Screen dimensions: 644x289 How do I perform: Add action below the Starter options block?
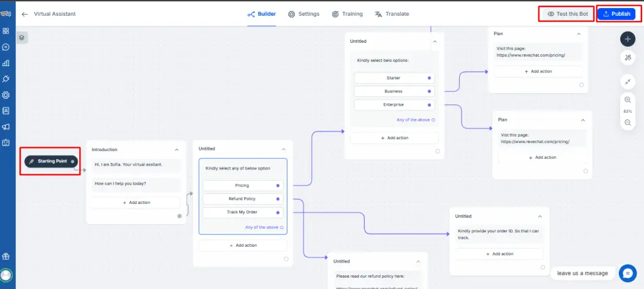pyautogui.click(x=394, y=138)
